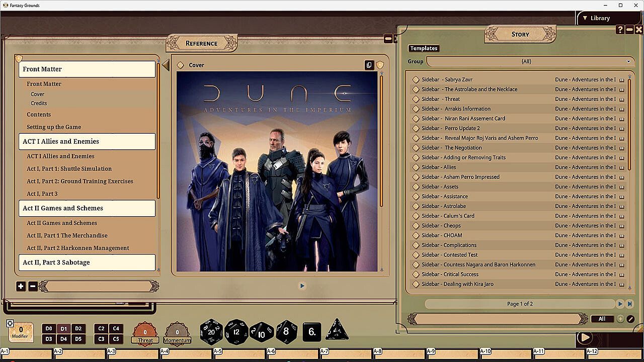Open Act II, Part 2 Harkonnen Management
The height and width of the screenshot is (362, 644).
pos(78,248)
